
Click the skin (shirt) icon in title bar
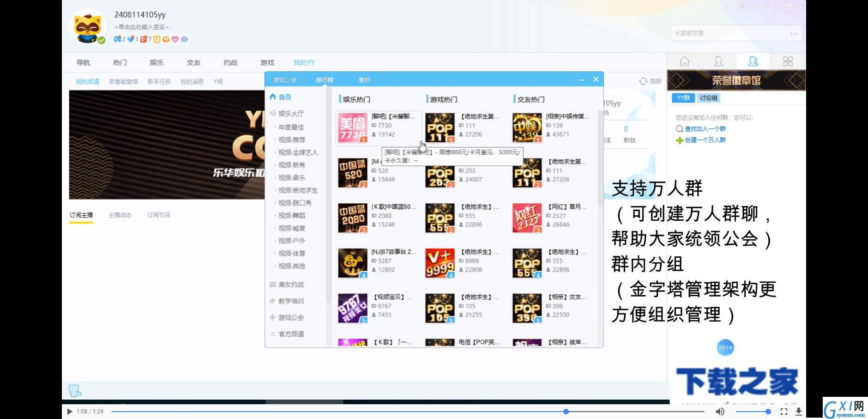[x=753, y=7]
